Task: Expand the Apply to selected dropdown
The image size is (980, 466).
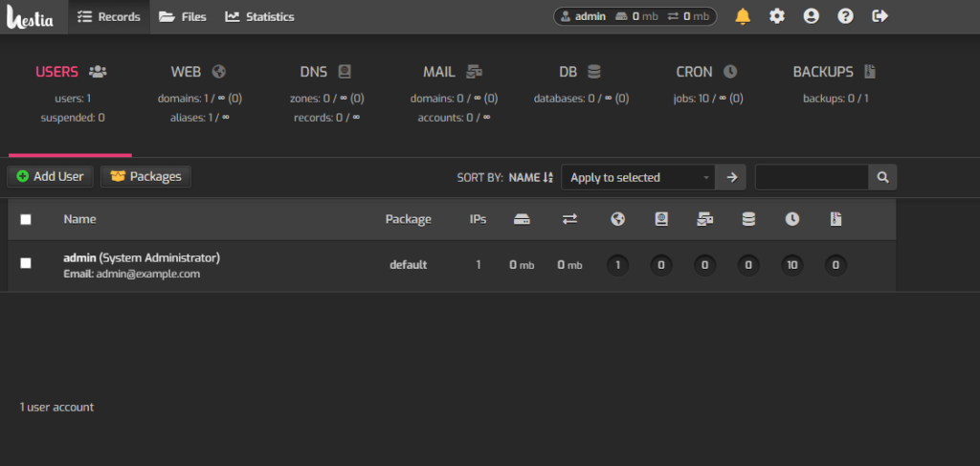Action: (x=638, y=177)
